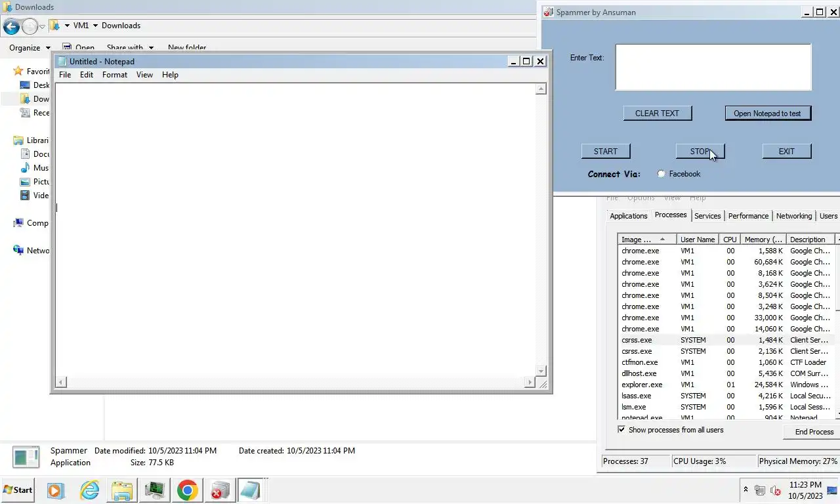The image size is (840, 504).
Task: Click the Windows Start button
Action: point(18,490)
